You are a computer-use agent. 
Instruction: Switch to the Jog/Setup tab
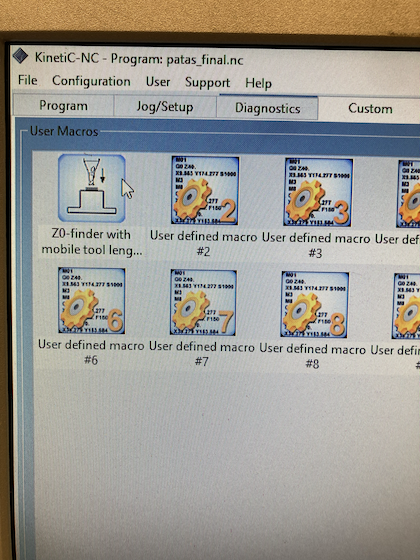[165, 107]
